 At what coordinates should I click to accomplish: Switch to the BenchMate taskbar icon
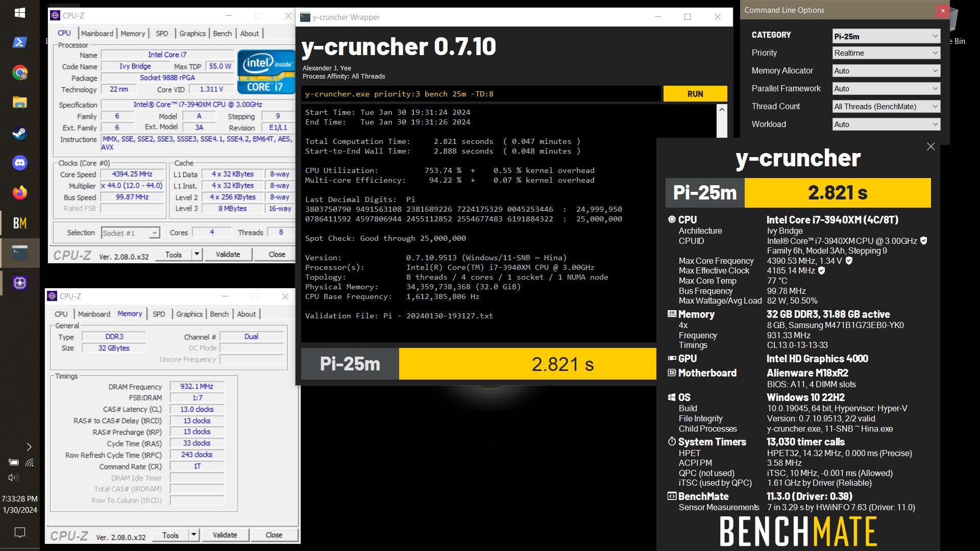pos(20,223)
